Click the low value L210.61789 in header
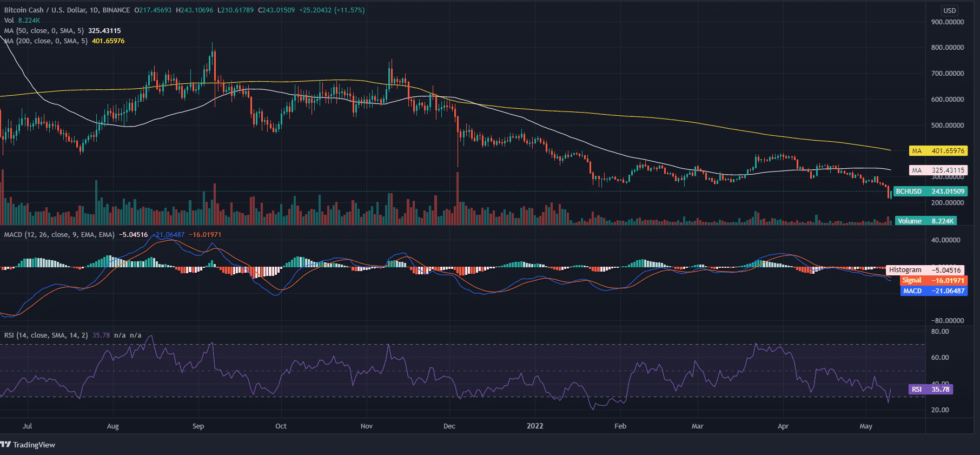The image size is (980, 455). [236, 10]
